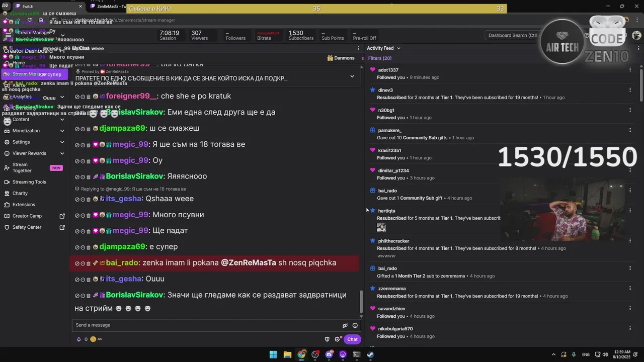Switch to Chrome on taskbar
This screenshot has height=362, width=644.
301,354
